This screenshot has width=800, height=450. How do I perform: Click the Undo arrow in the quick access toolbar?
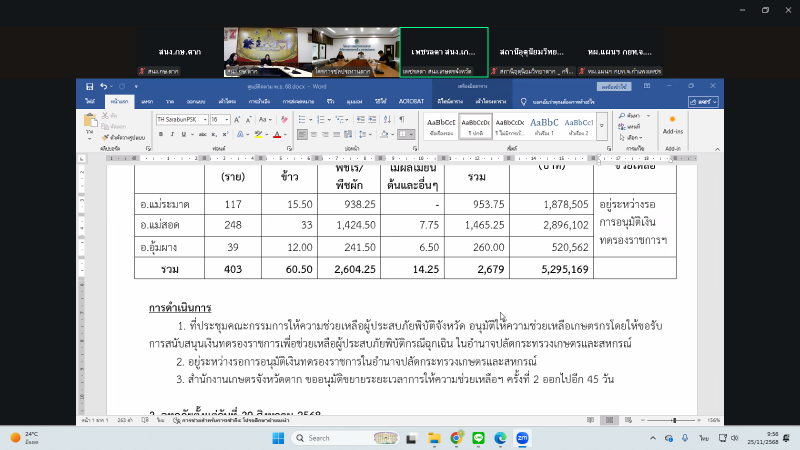102,87
